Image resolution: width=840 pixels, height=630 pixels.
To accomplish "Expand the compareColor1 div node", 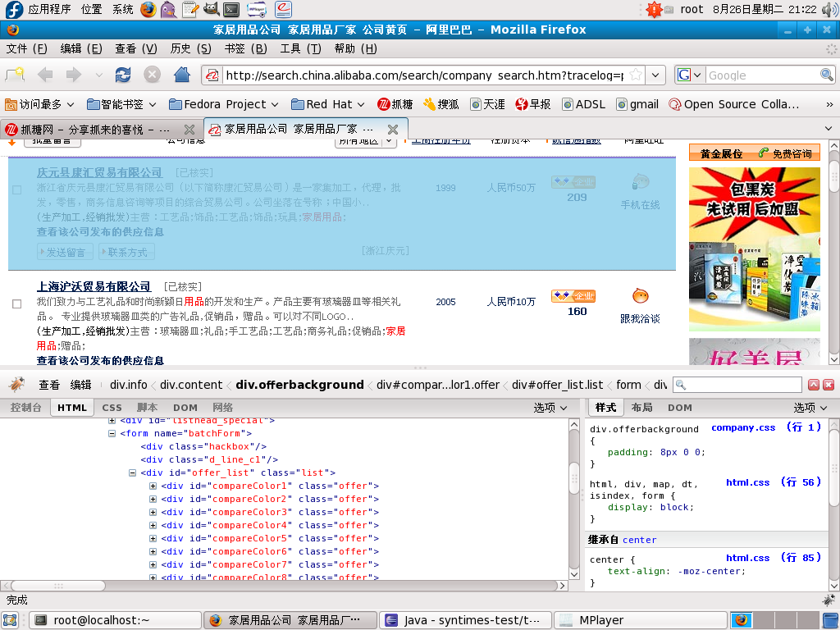I will click(x=153, y=486).
